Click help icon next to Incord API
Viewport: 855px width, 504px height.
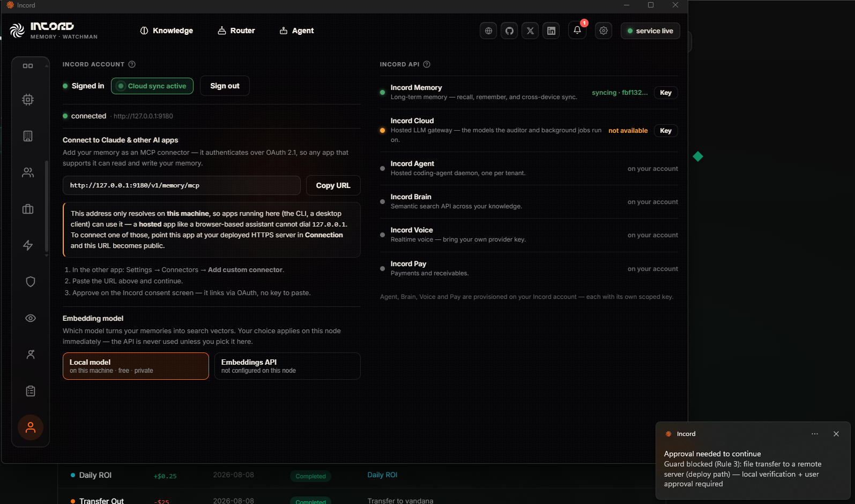tap(427, 64)
